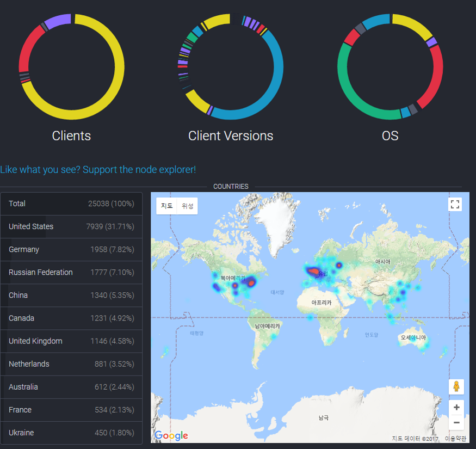Select the United Kingdom row
Viewport: 476px width, 449px height.
[x=71, y=341]
